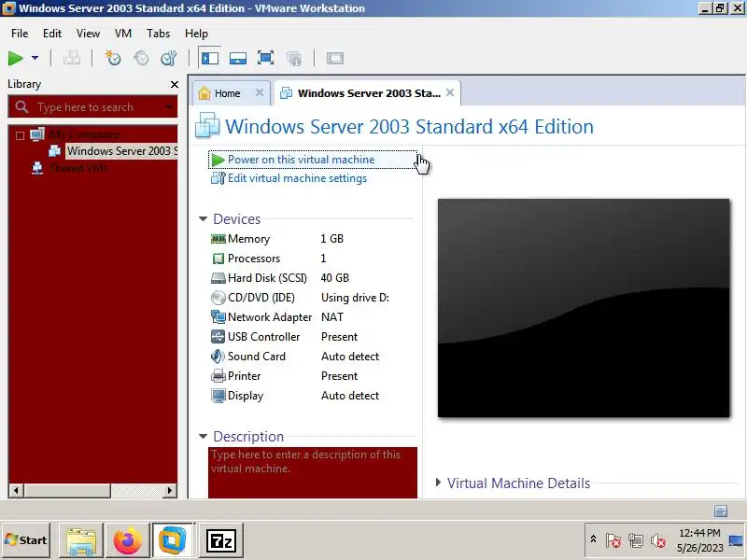Take a snapshot with the clock-plus icon
Viewport: 747px width, 560px height.
coord(113,58)
